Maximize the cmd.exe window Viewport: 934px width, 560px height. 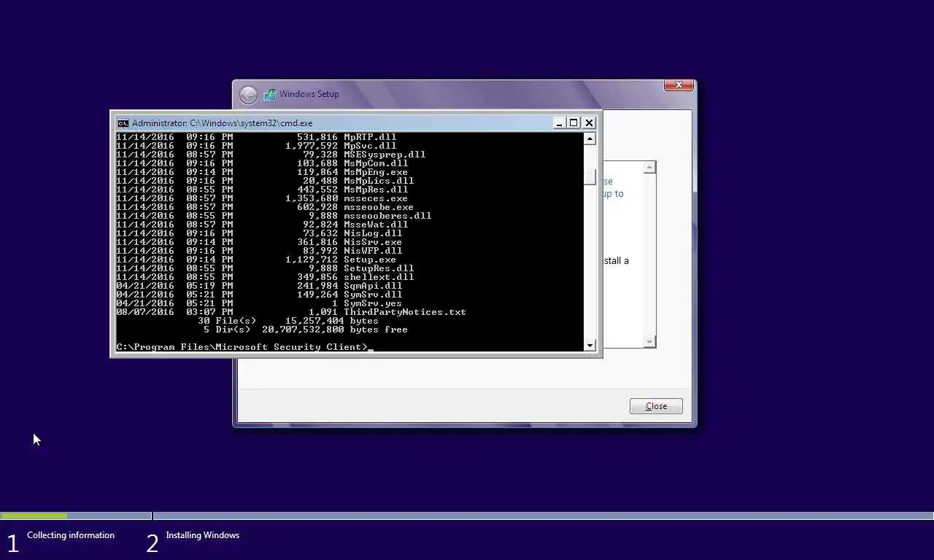[x=574, y=123]
